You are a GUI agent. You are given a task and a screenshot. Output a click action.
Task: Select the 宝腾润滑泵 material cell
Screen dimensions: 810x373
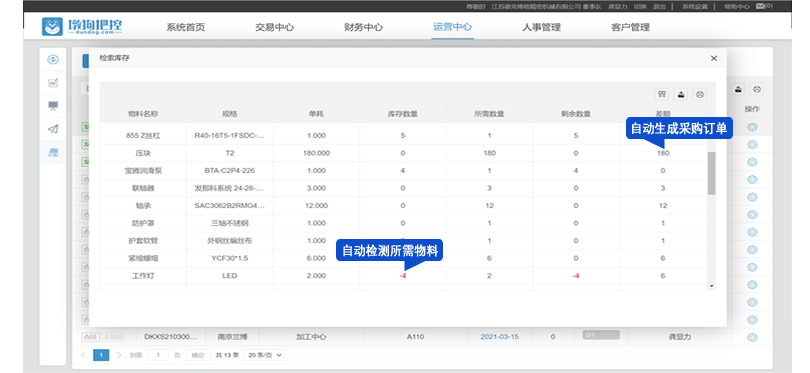tap(143, 170)
